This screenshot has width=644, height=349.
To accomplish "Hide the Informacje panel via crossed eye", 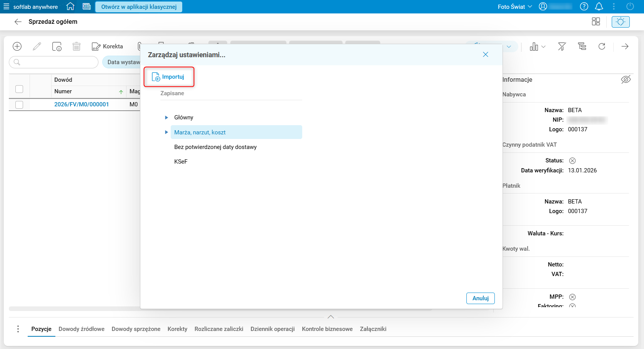I will tap(626, 79).
